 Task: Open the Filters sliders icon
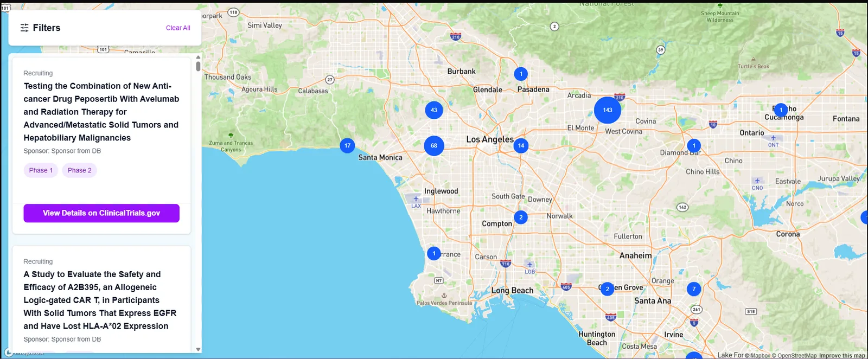[x=24, y=28]
